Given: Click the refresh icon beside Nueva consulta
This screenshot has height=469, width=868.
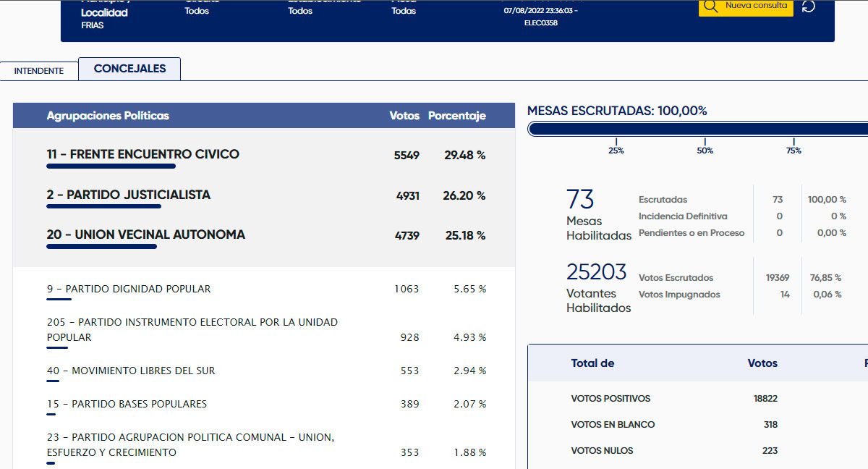Looking at the screenshot, I should coord(809,7).
